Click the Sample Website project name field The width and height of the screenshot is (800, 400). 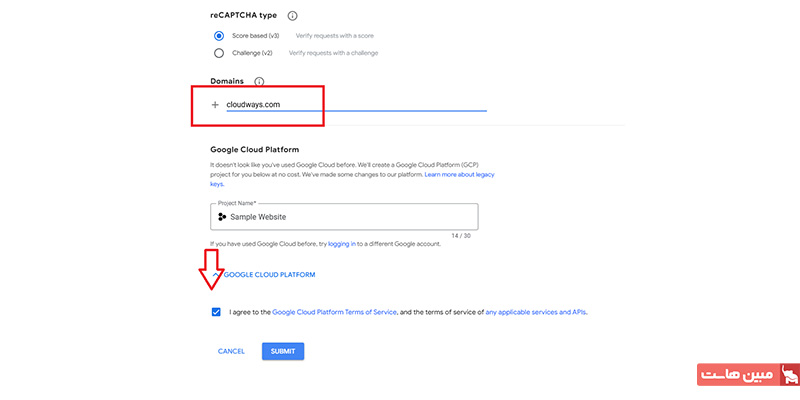[344, 217]
